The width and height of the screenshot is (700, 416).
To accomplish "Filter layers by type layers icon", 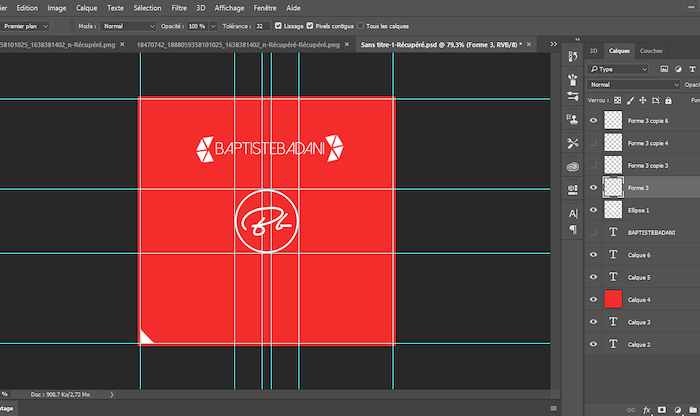I will (692, 69).
